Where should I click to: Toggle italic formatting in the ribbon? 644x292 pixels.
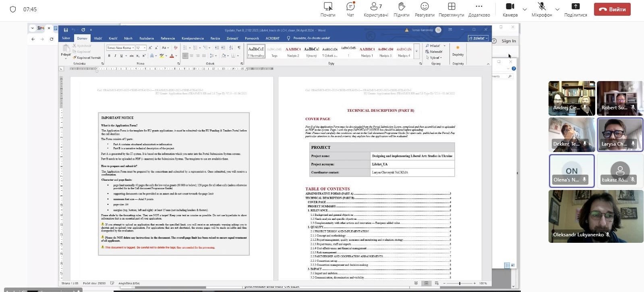(x=115, y=56)
